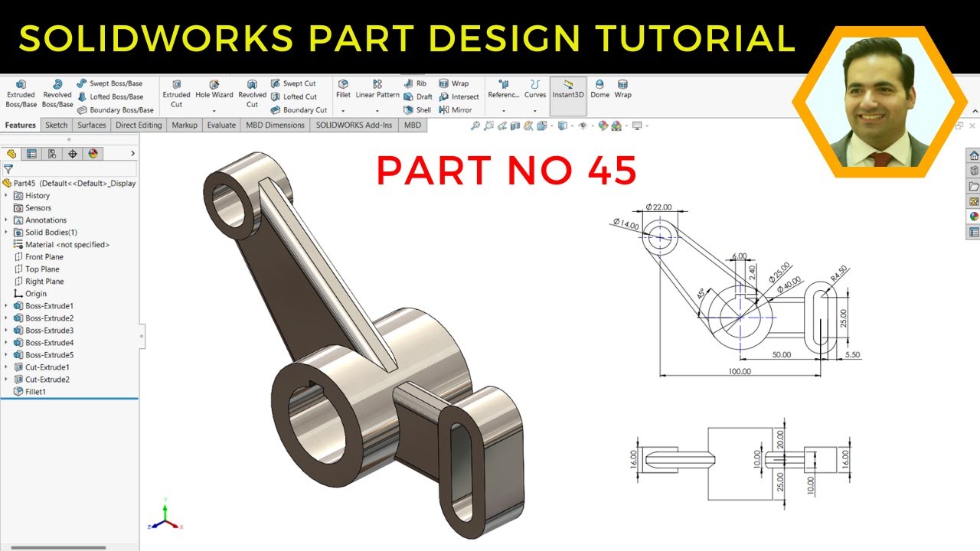Open the DisplayManager panel tab

pos(93,153)
